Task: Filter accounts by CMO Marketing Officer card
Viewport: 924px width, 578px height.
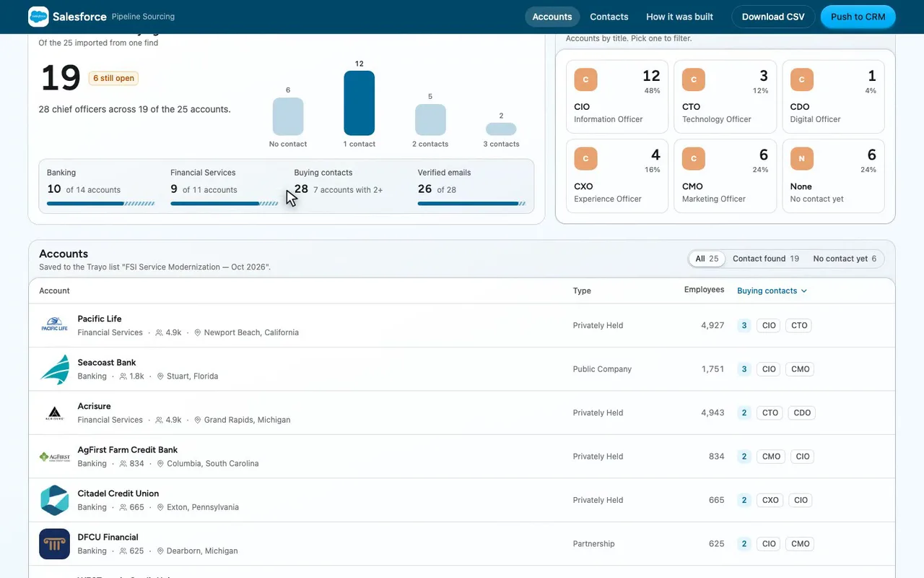Action: 725,176
